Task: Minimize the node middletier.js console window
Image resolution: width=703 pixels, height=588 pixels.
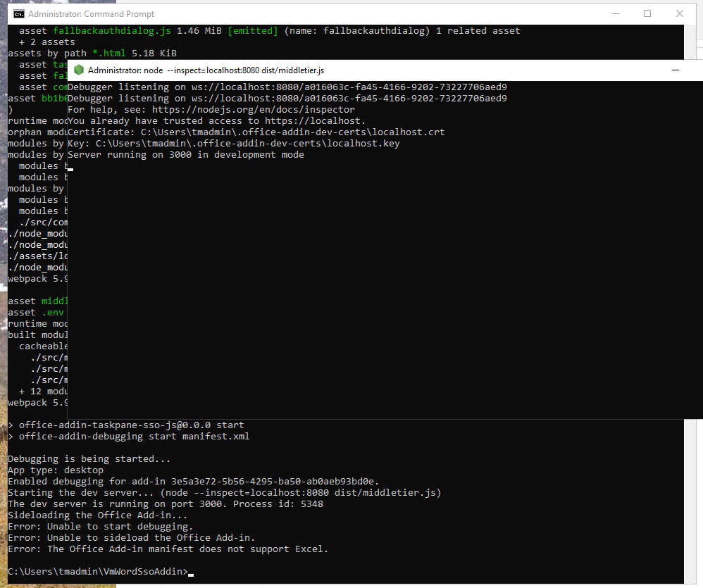Action: point(676,70)
